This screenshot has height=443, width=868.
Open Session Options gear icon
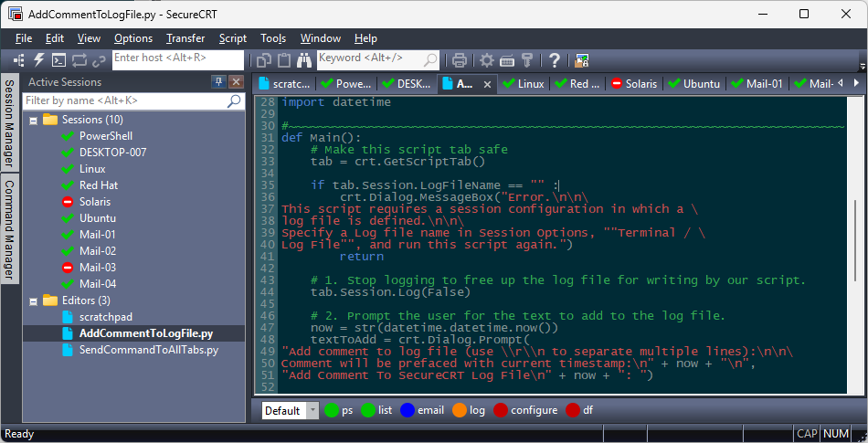487,60
